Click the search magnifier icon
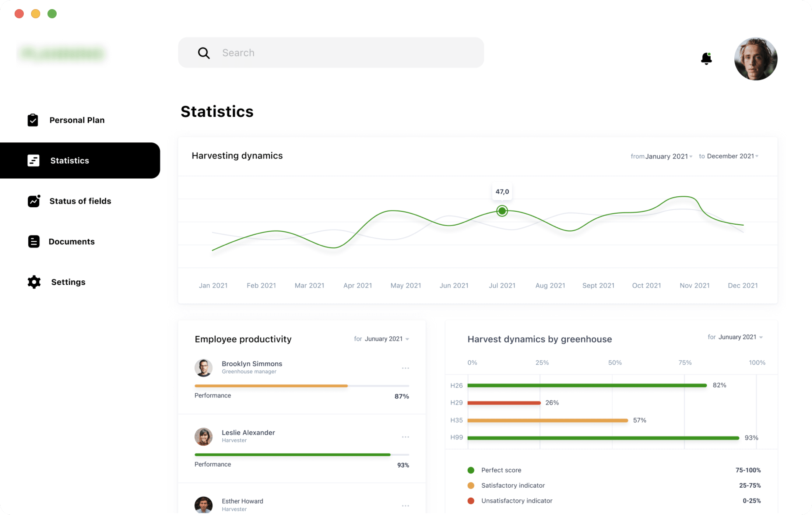Image resolution: width=812 pixels, height=515 pixels. tap(204, 53)
